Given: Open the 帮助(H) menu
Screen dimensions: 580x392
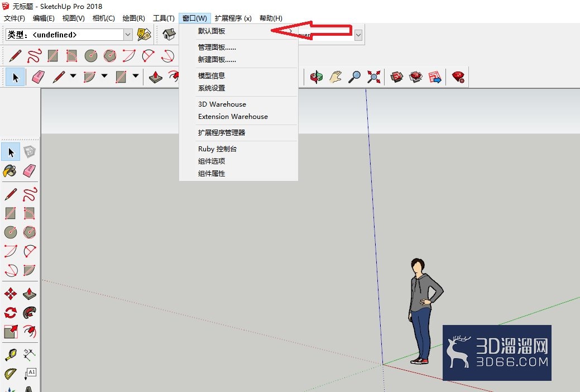Looking at the screenshot, I should [271, 18].
